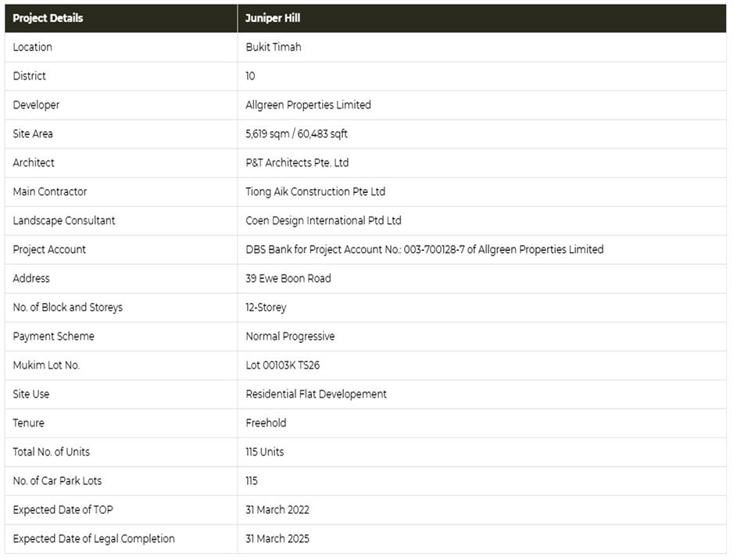Screen dimensions: 737x560
Task: Click the Project Details header cell
Action: (48, 18)
